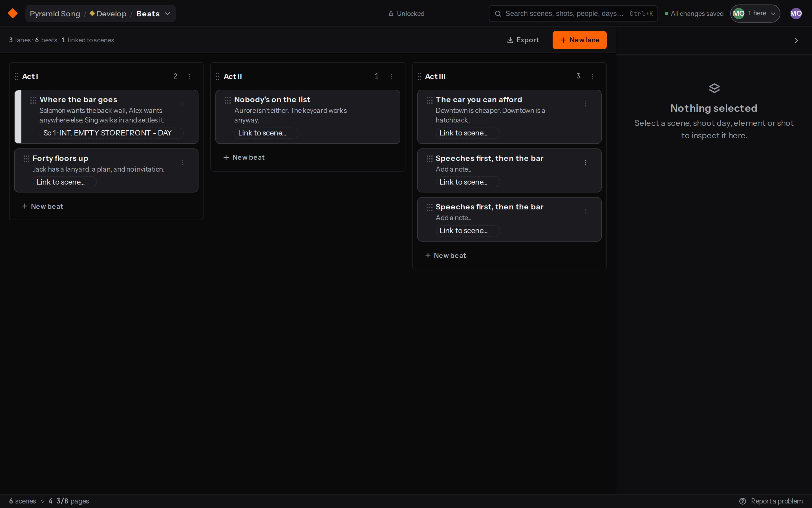Image resolution: width=812 pixels, height=508 pixels.
Task: Click the '4 3/8 pages' status entry
Action: (69, 501)
